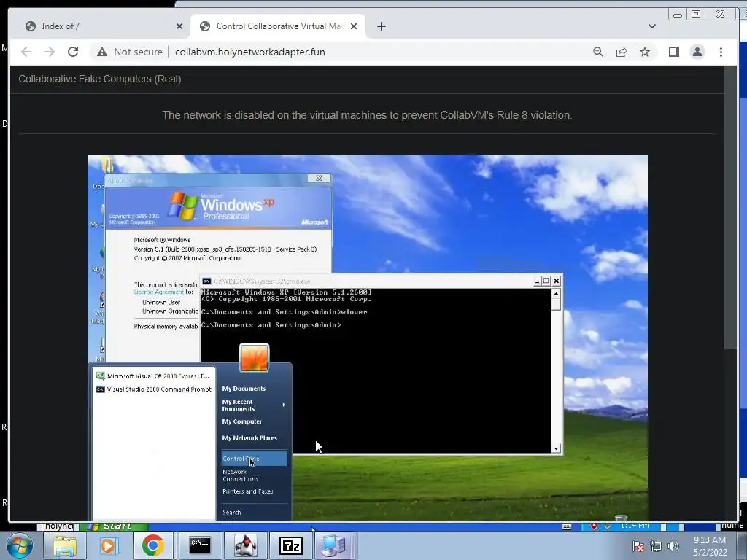Close the cmd.exe window
Image resolution: width=747 pixels, height=560 pixels.
[557, 281]
